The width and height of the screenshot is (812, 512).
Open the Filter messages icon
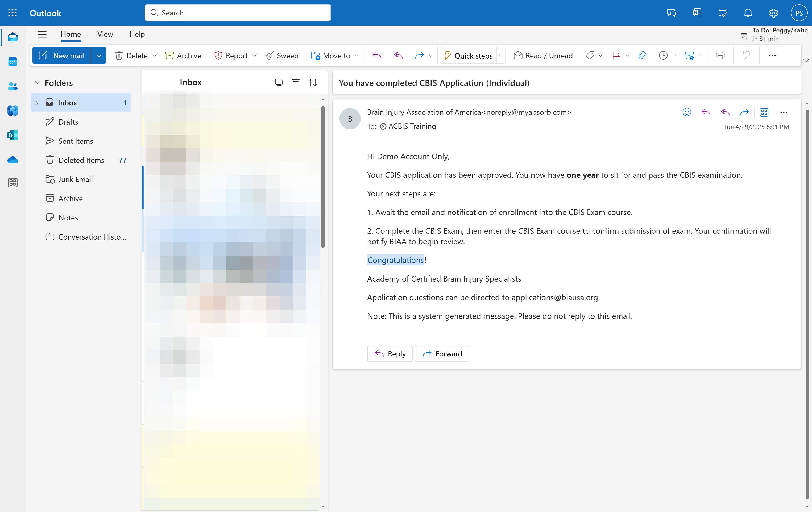coord(296,82)
